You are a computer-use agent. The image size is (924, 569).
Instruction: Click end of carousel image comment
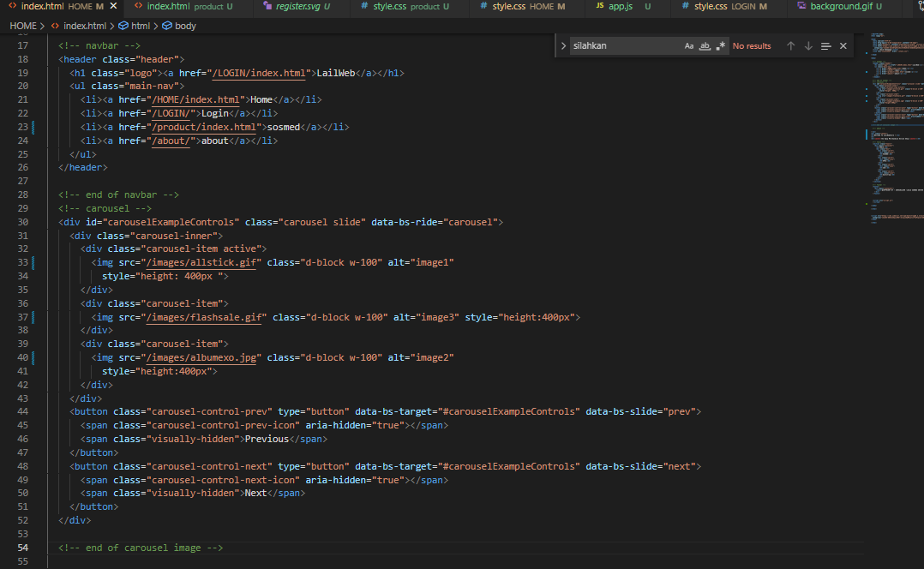click(141, 548)
